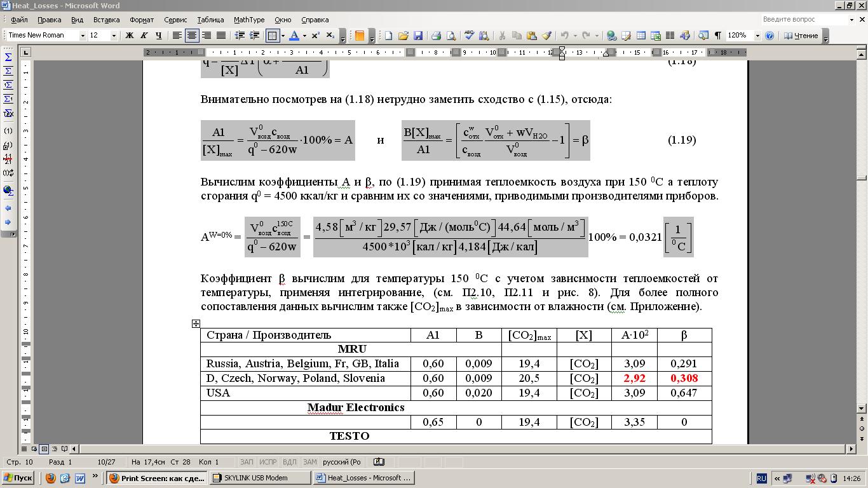Save the document with the floppy disk icon
The image size is (868, 488).
[418, 36]
